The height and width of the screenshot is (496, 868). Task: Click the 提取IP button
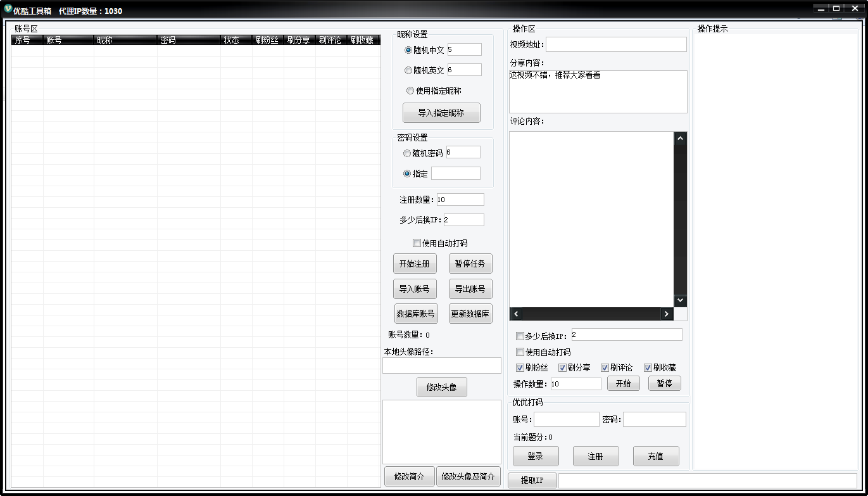[532, 480]
